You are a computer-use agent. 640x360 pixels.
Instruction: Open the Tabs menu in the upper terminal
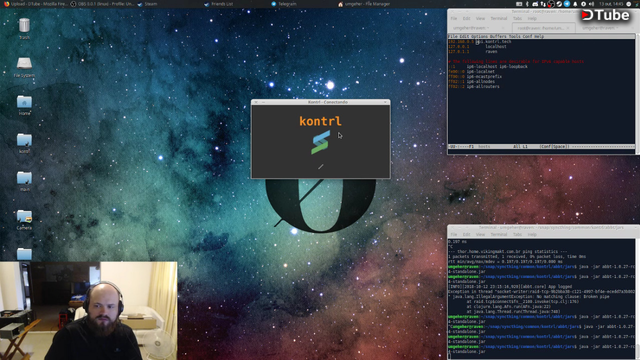[x=517, y=18]
